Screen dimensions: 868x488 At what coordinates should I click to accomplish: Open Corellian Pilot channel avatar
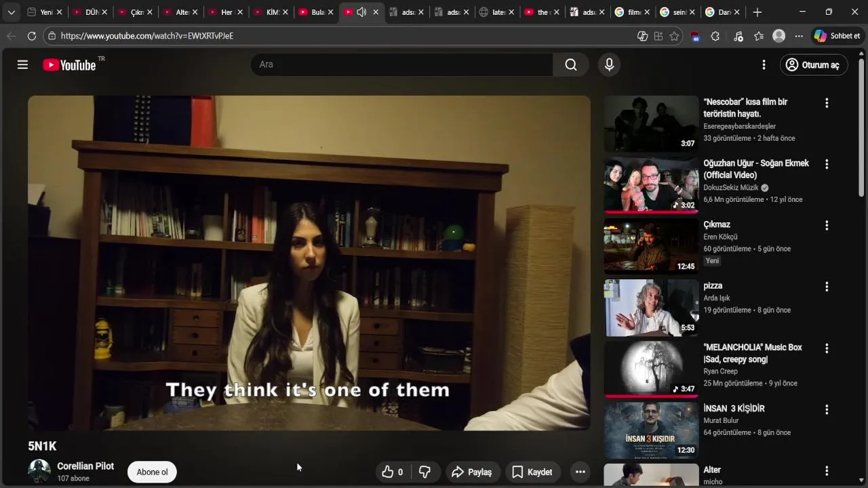point(39,472)
